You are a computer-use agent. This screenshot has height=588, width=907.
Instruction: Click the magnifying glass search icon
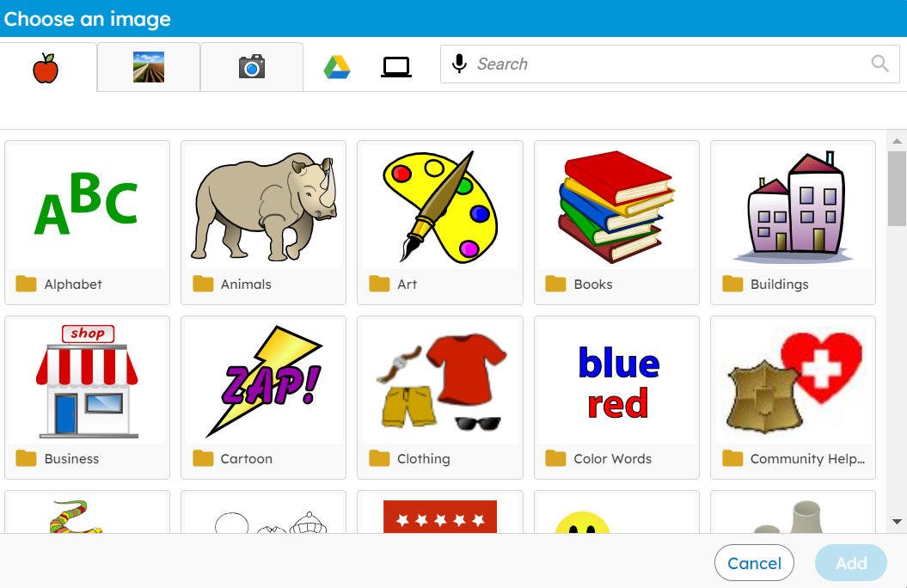(x=879, y=64)
